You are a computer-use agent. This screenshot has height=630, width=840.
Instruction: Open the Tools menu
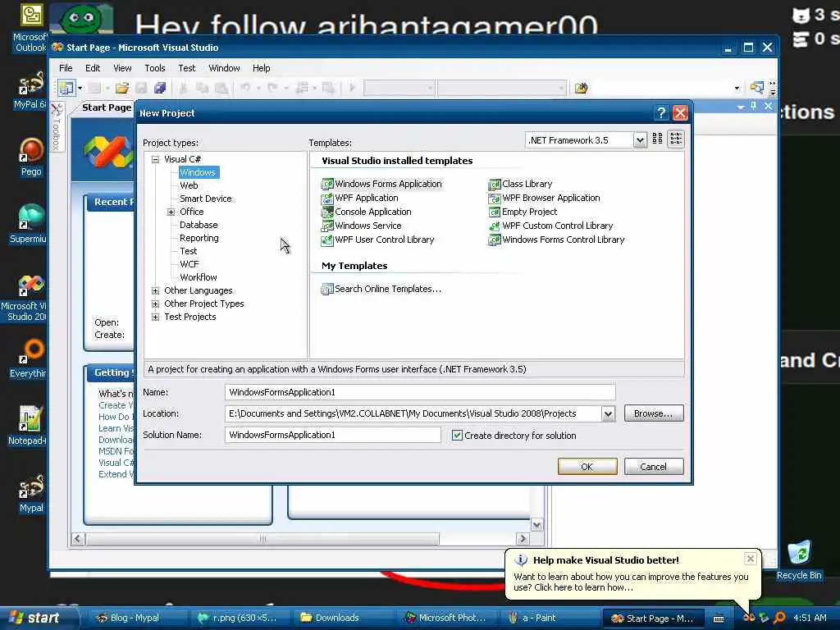point(155,68)
